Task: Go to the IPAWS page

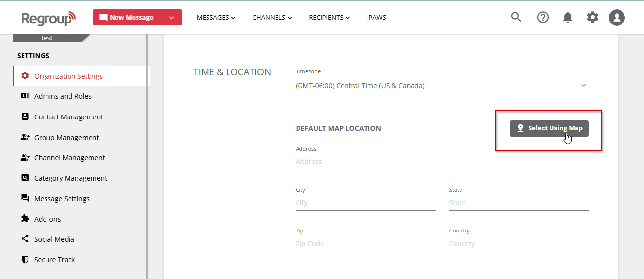Action: (376, 18)
